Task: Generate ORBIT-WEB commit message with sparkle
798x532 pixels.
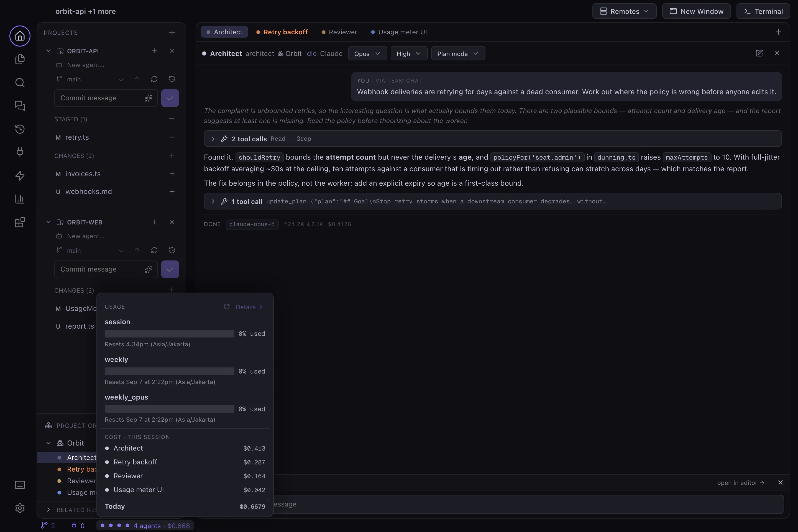Action: coord(148,269)
